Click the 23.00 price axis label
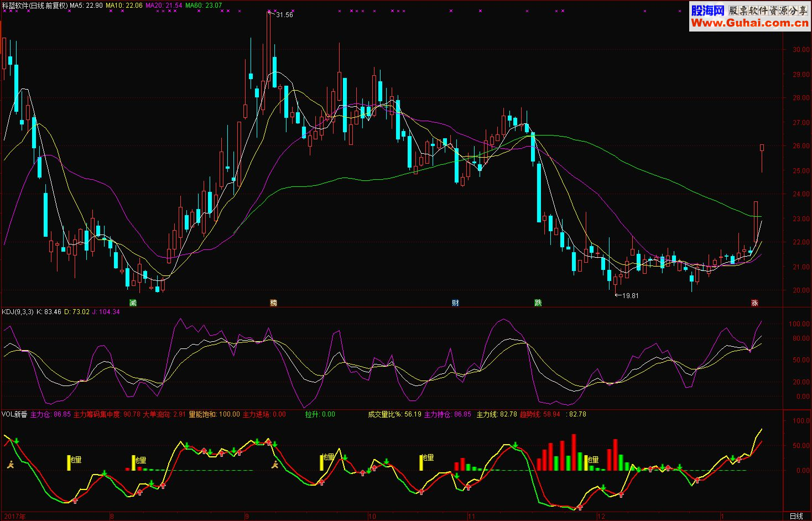Viewport: 812px width, 521px height. pos(801,219)
